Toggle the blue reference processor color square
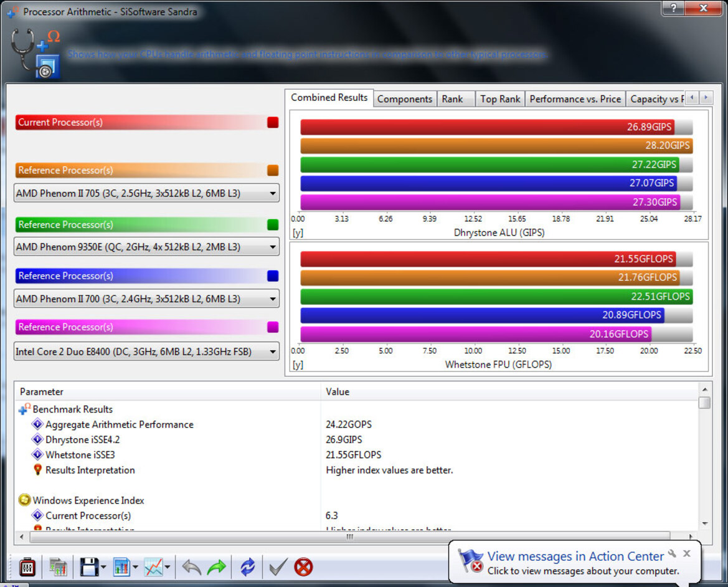Image resolution: width=728 pixels, height=587 pixels. point(273,275)
